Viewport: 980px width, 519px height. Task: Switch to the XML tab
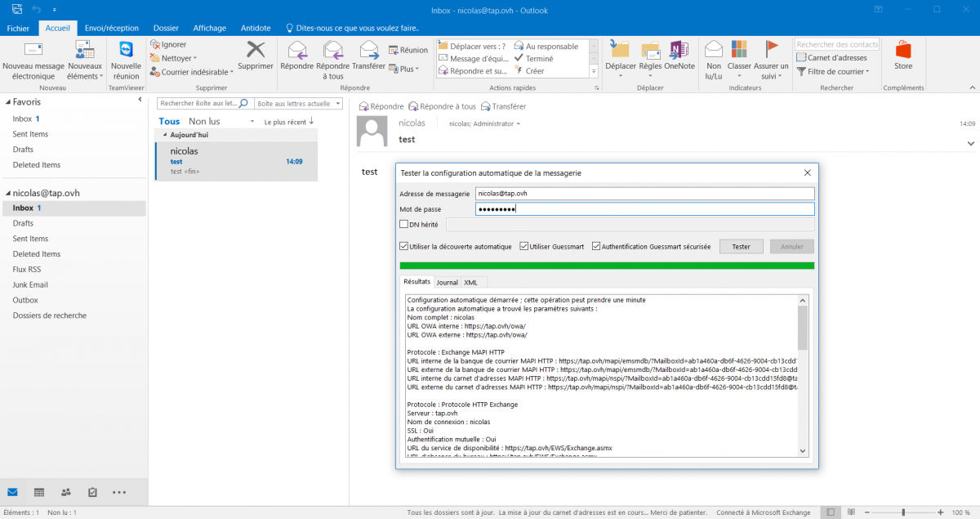tap(471, 282)
